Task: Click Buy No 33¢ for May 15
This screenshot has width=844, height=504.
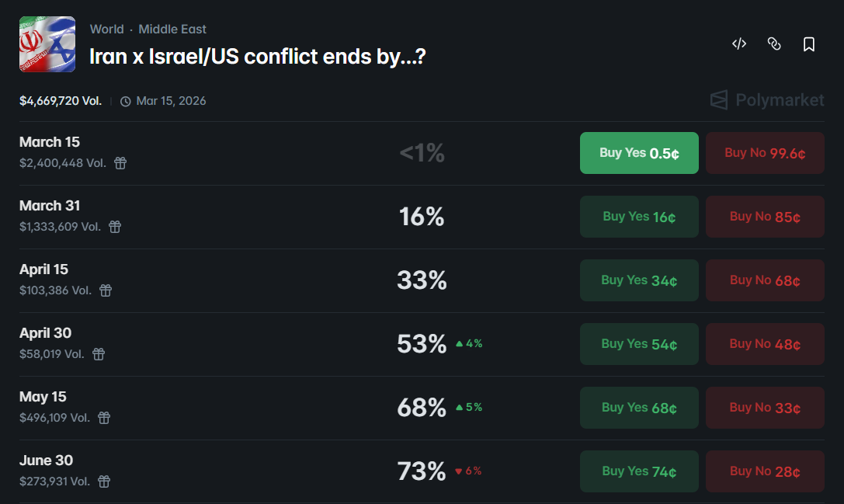Action: click(765, 407)
